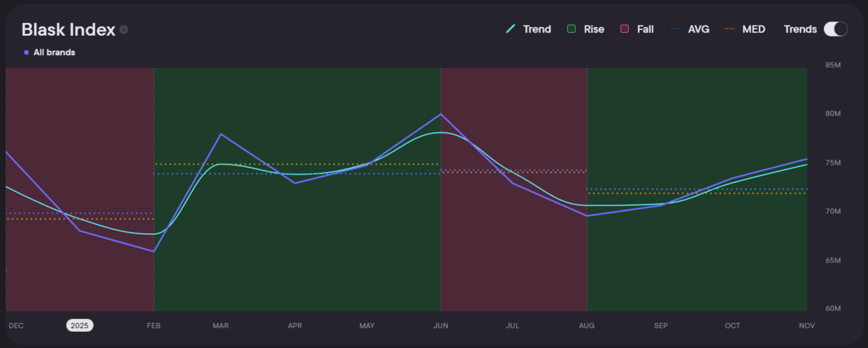Click the orange dotted MED legend icon
Viewport: 868px width, 348px height.
pos(730,29)
